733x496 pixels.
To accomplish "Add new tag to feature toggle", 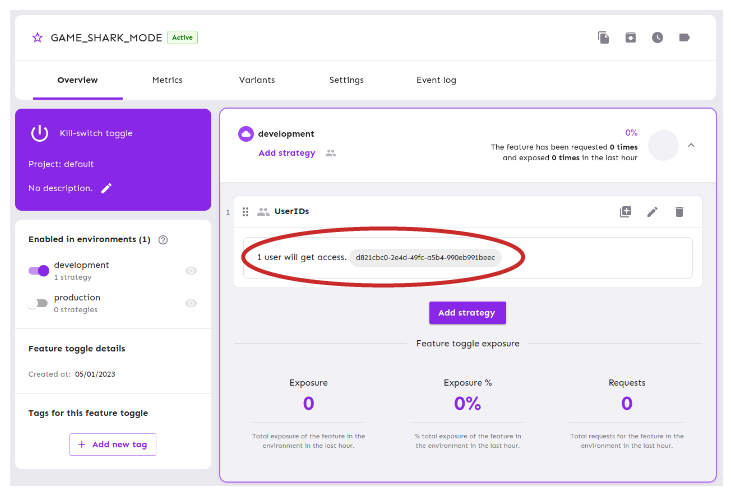I will pos(113,444).
